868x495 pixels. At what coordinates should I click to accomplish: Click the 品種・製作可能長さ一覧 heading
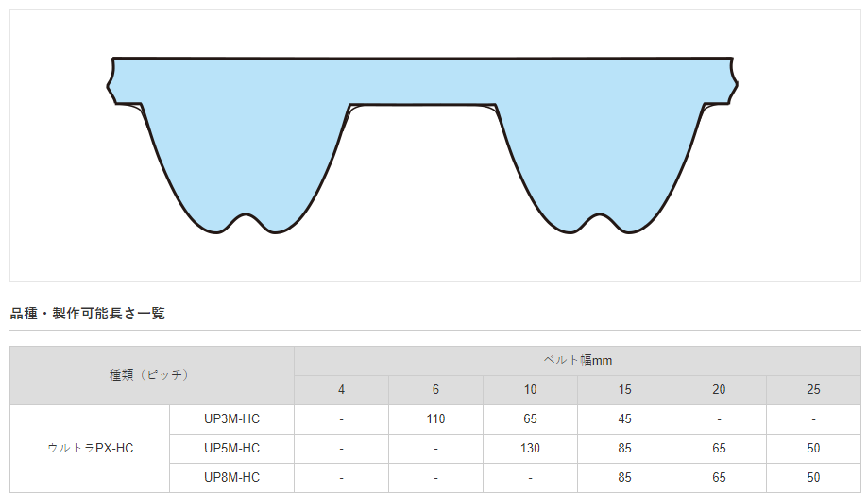point(87,313)
